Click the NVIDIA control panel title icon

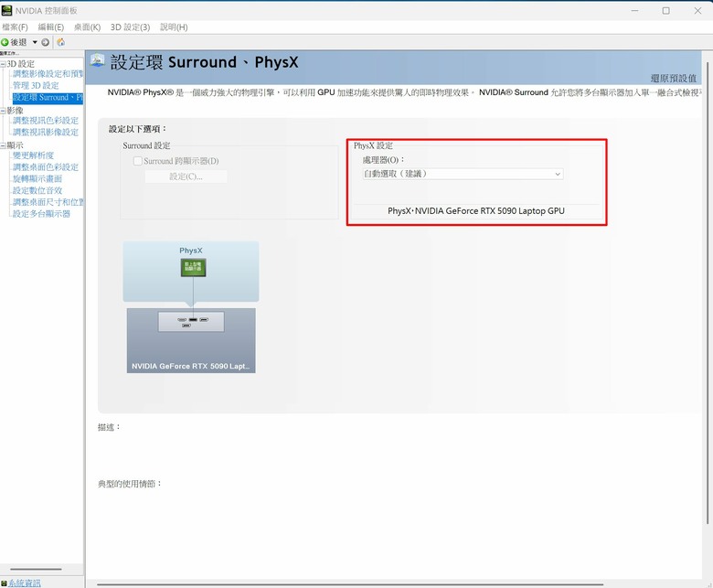coord(6,10)
